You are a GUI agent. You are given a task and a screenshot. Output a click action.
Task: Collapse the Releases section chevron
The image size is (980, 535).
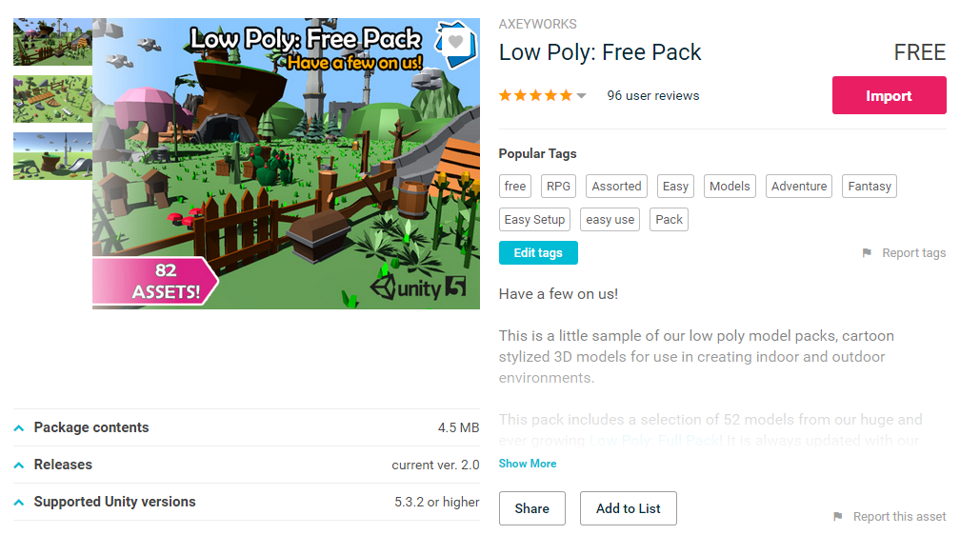[x=19, y=465]
